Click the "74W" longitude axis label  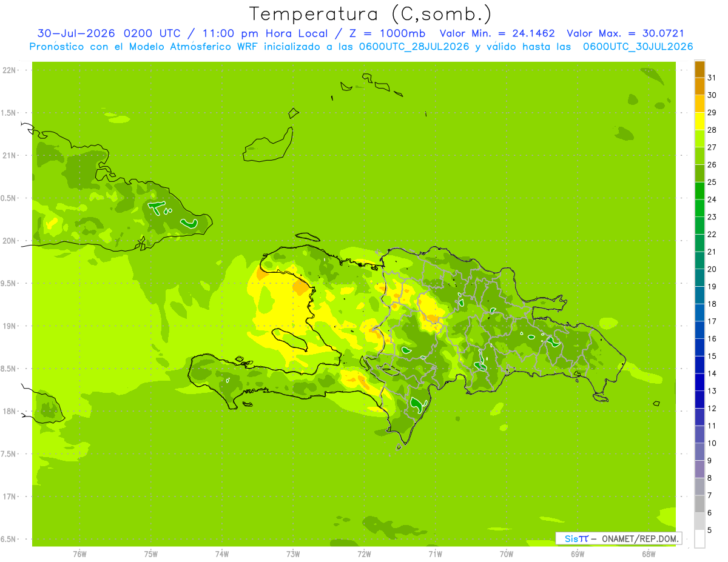222,554
